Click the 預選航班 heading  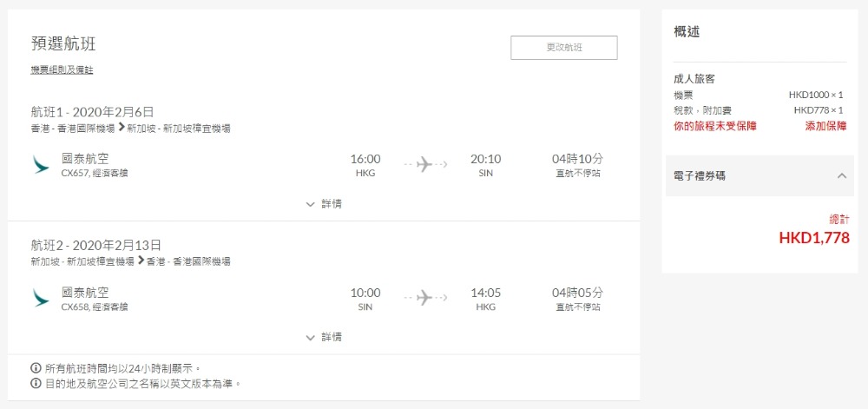[x=69, y=45]
